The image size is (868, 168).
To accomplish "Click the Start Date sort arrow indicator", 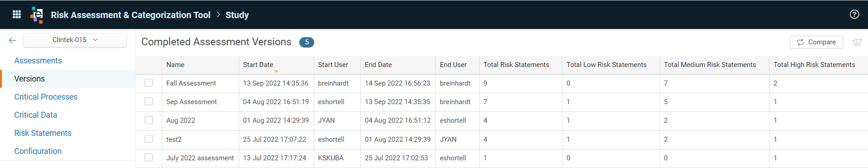I will point(276,71).
